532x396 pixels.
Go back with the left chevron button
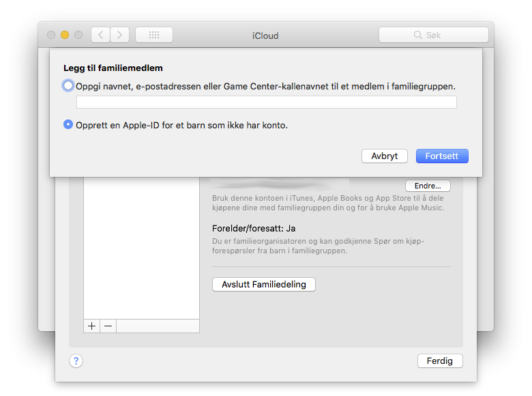coord(101,35)
